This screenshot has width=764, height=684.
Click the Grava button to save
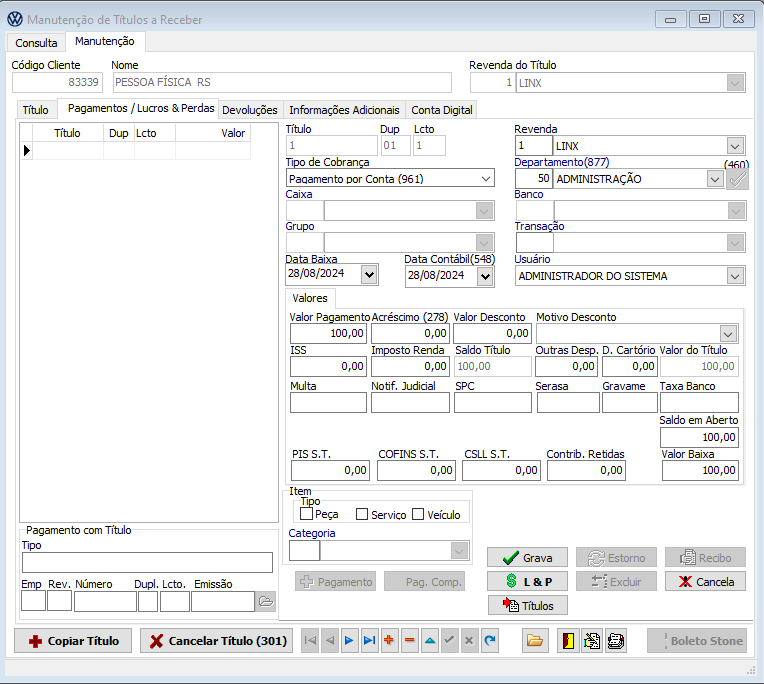point(527,558)
